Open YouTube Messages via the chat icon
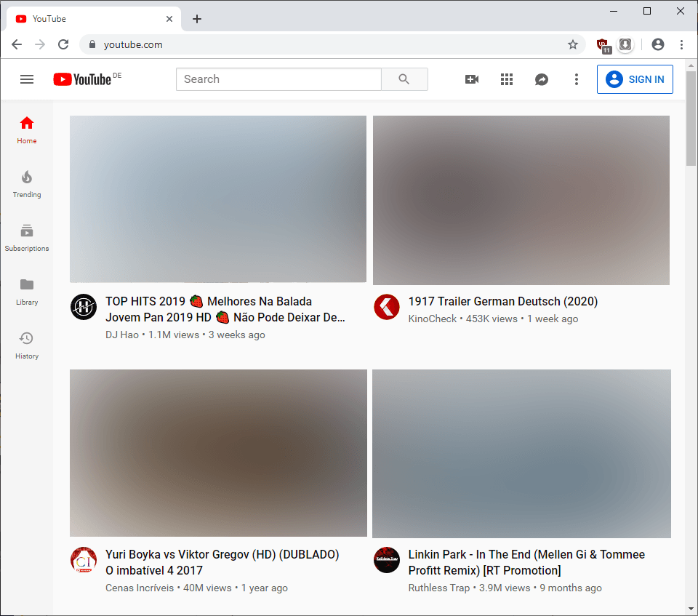This screenshot has width=698, height=616. [542, 79]
